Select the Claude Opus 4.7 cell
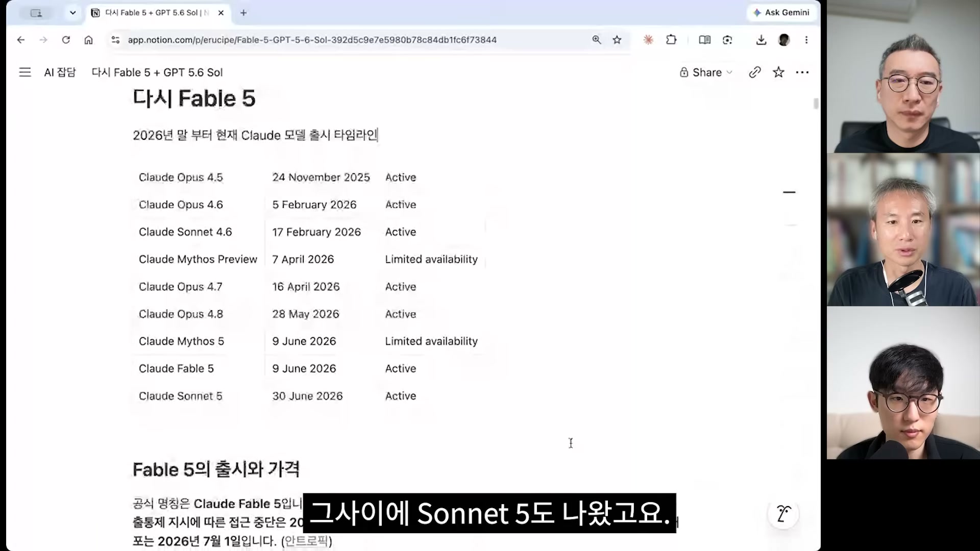The height and width of the screenshot is (551, 980). click(x=181, y=287)
